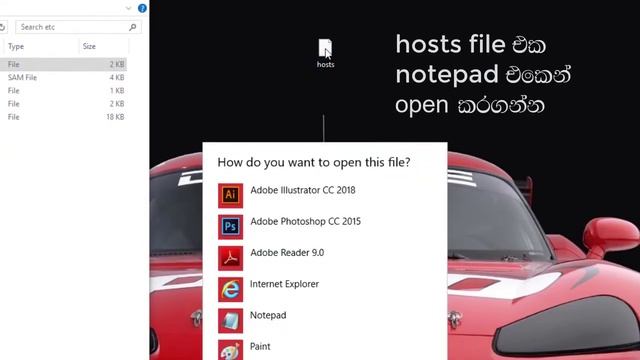
Task: Select the File row sized 18 KB
Action: coord(63,117)
